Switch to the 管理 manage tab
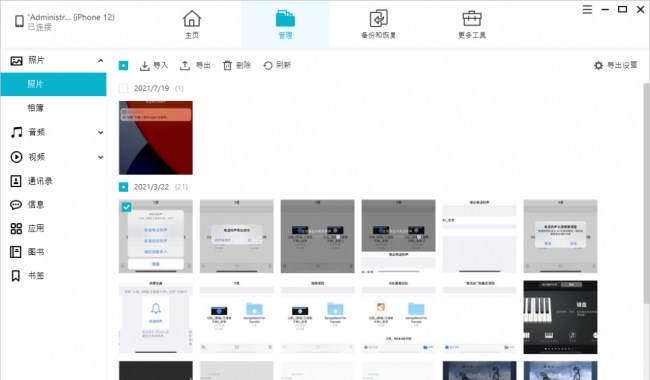Image resolution: width=650 pixels, height=380 pixels. pyautogui.click(x=285, y=24)
